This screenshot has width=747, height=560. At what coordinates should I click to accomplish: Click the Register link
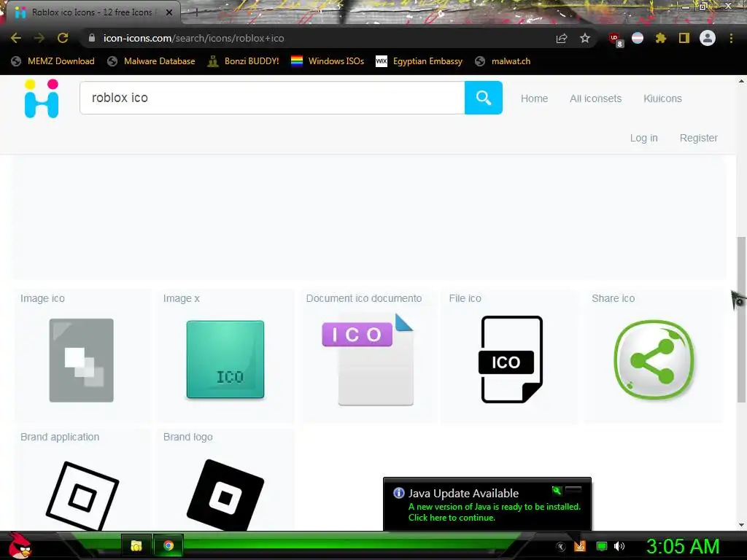tap(698, 138)
